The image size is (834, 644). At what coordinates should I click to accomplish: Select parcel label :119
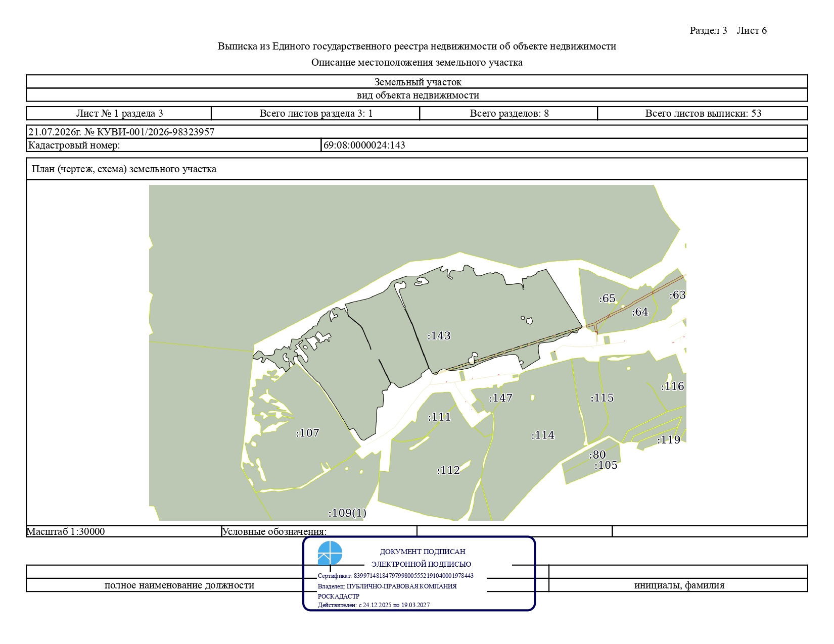[669, 440]
